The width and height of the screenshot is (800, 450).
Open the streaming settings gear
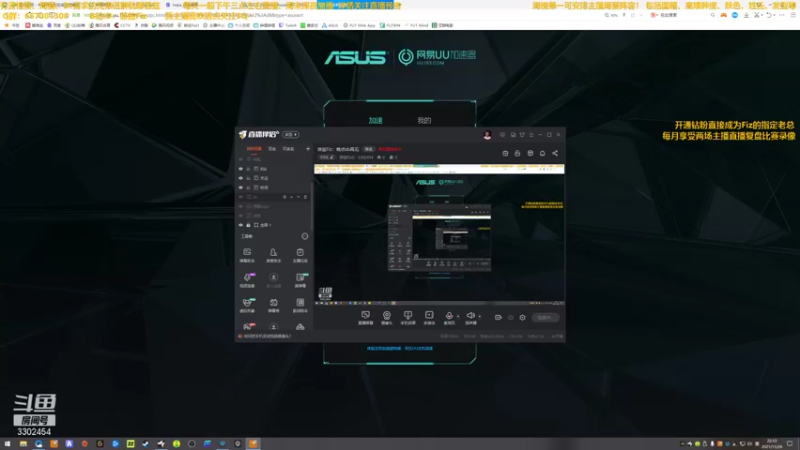[x=522, y=317]
